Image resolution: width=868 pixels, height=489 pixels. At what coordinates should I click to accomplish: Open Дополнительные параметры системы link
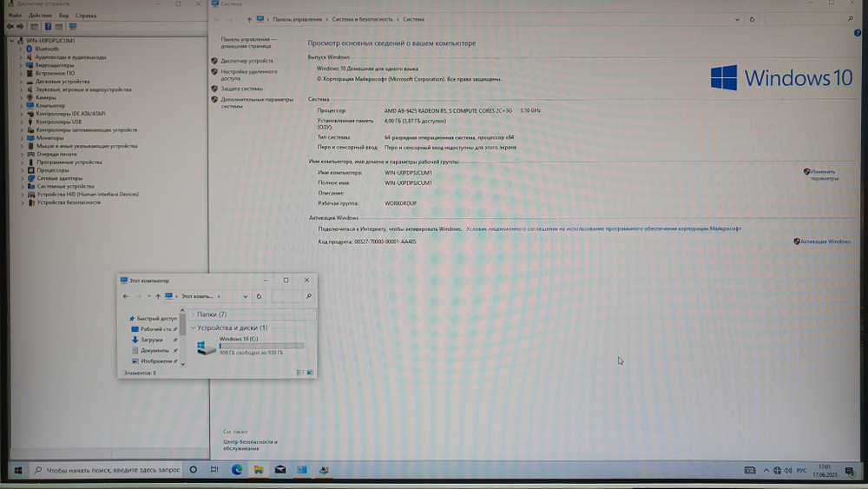pos(257,103)
